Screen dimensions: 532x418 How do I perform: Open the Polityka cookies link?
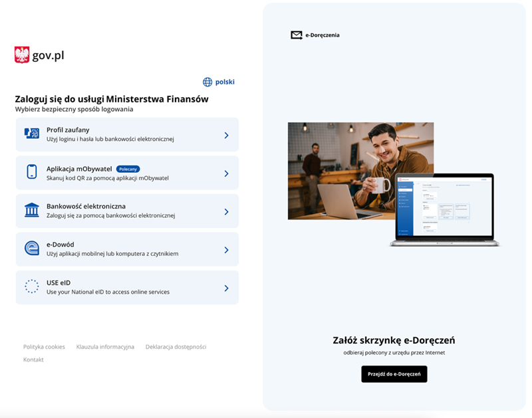click(44, 347)
